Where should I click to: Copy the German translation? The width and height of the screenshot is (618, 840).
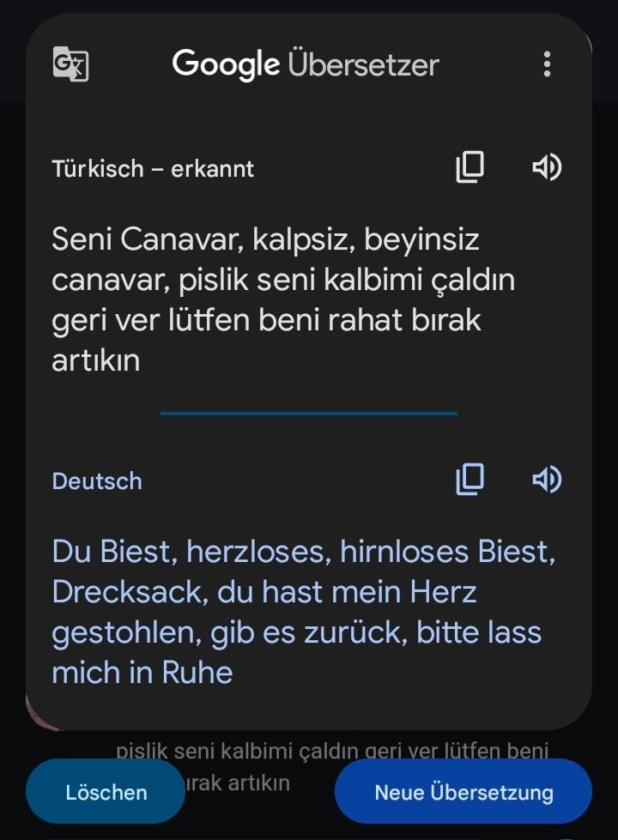pos(470,480)
